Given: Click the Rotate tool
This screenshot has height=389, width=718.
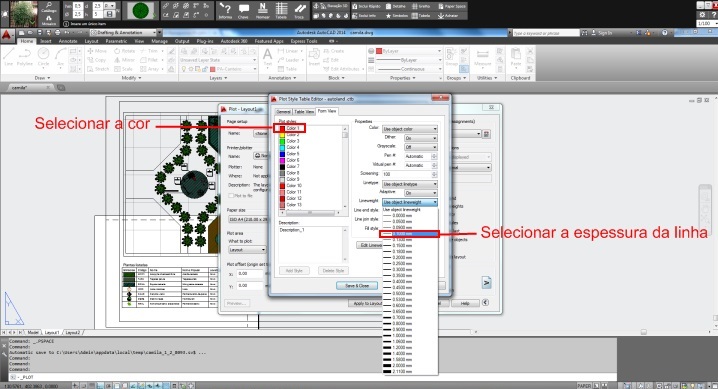Looking at the screenshot, I should [125, 51].
